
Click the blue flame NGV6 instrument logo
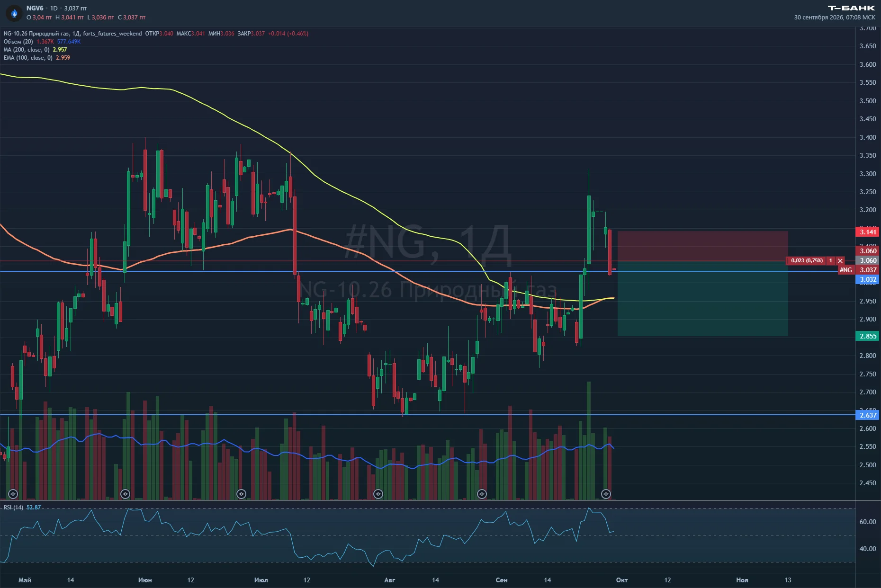14,13
